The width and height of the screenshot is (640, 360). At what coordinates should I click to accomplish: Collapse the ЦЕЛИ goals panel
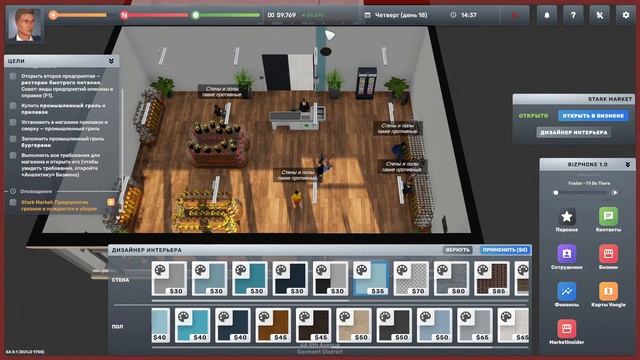tap(111, 61)
